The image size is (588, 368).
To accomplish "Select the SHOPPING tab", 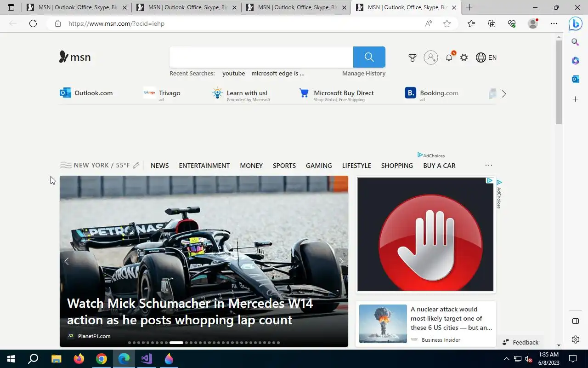I will (x=397, y=166).
